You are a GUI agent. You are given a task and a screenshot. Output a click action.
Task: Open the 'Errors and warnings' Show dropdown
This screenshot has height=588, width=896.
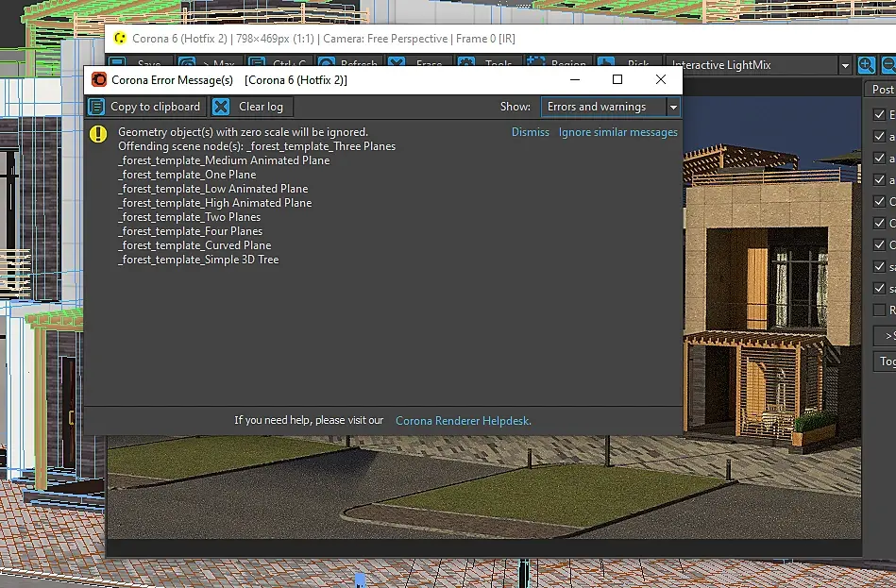click(610, 107)
